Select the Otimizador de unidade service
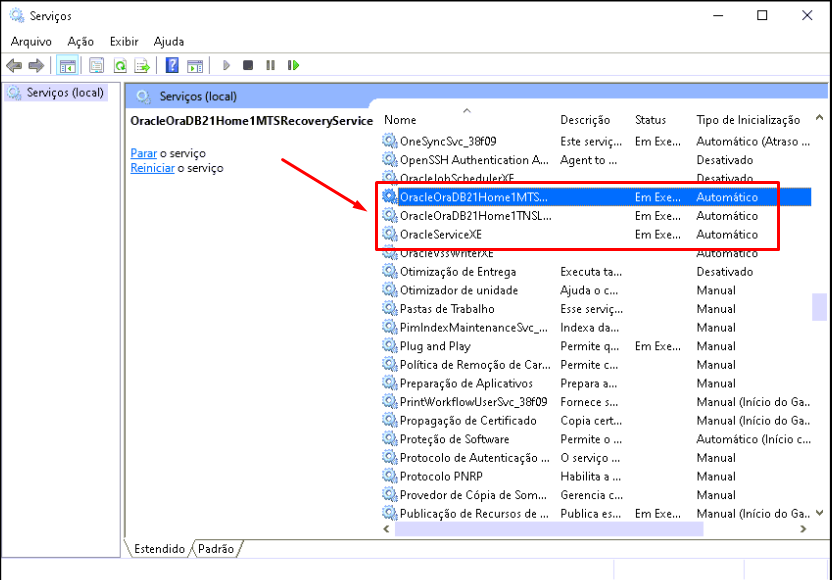Viewport: 832px width, 580px height. [x=596, y=290]
